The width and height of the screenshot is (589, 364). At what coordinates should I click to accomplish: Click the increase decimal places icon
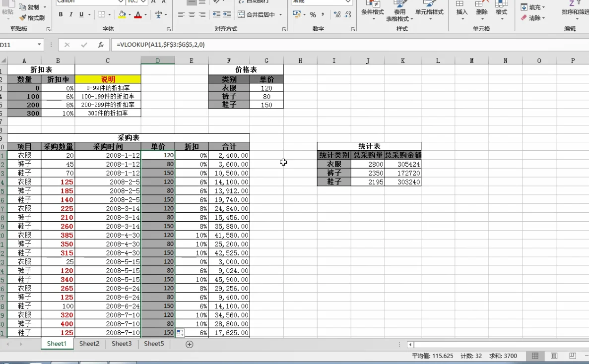(x=337, y=15)
